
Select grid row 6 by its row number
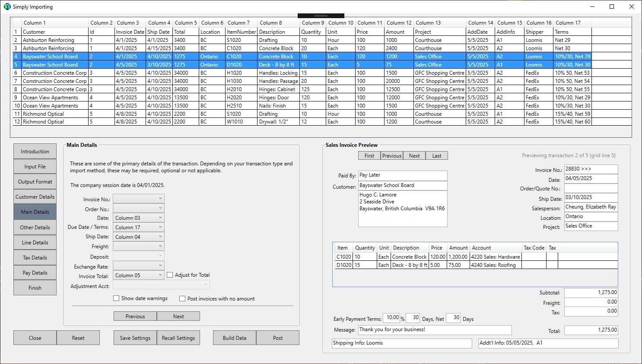[x=17, y=73]
